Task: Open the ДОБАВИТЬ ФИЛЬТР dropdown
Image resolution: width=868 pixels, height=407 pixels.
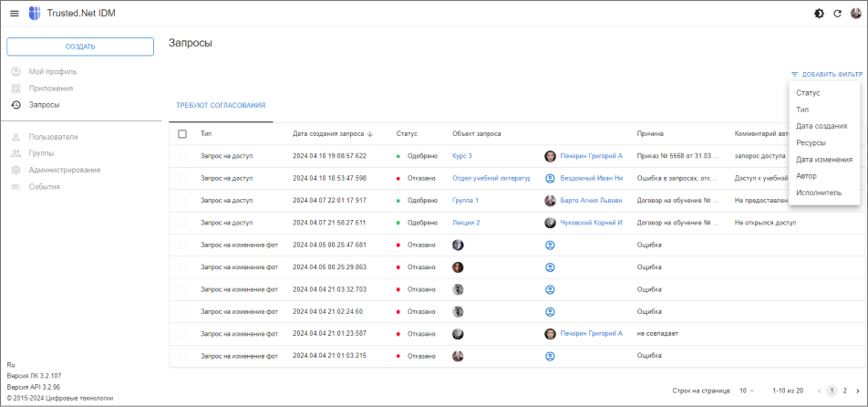Action: point(826,74)
